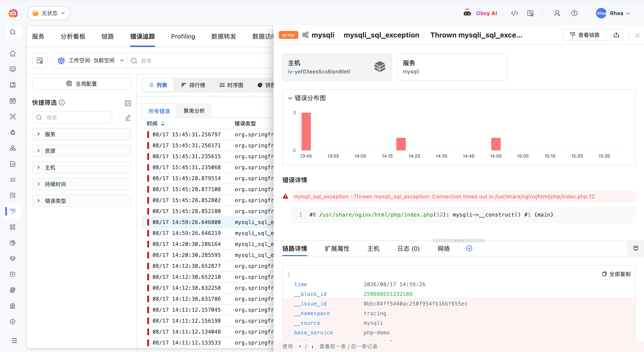Viewport: 644px width, 352px height.
Task: Open the shield icon in left sidebar
Action: 13,274
